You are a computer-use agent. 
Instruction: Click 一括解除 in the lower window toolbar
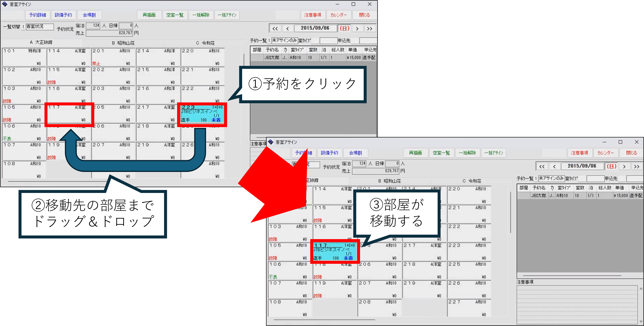click(x=467, y=153)
